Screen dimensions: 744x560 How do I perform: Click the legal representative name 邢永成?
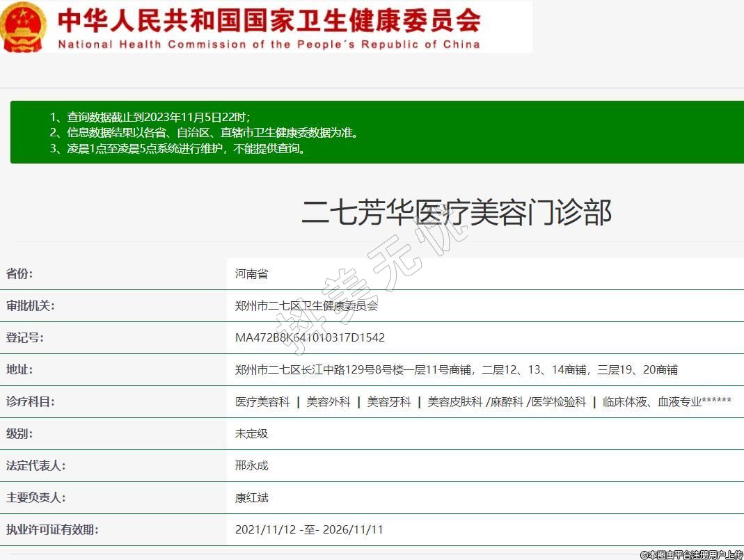click(251, 466)
